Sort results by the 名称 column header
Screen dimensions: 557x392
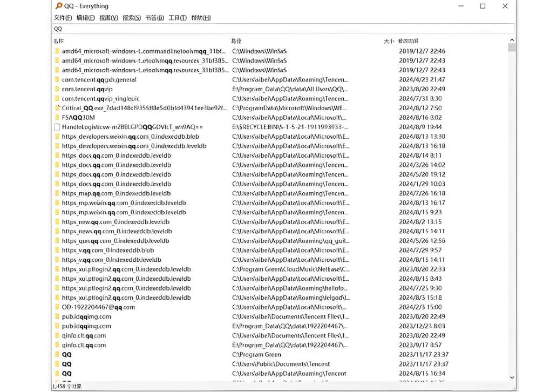pyautogui.click(x=59, y=41)
